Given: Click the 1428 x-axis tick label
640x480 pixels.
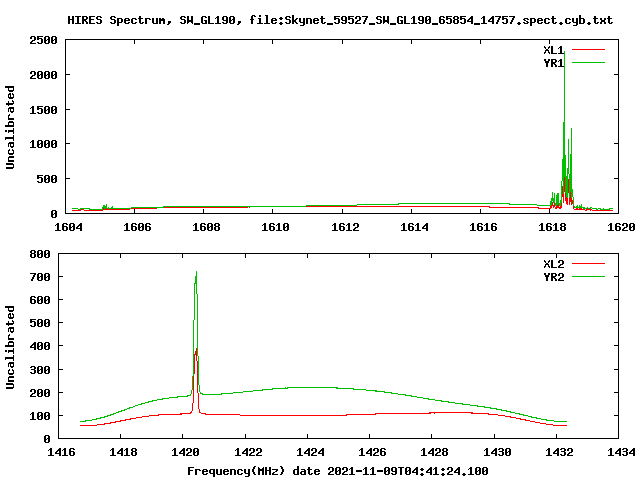Looking at the screenshot, I should tap(434, 452).
